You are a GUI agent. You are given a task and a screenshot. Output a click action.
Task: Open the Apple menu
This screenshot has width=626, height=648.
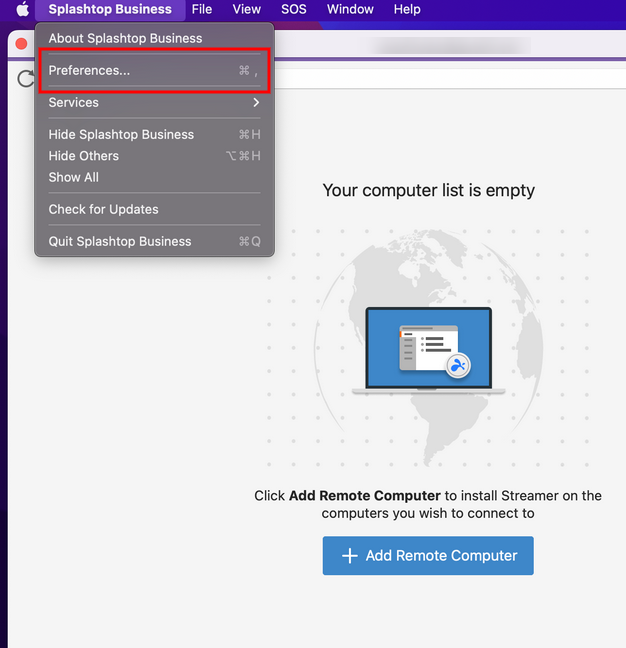23,9
